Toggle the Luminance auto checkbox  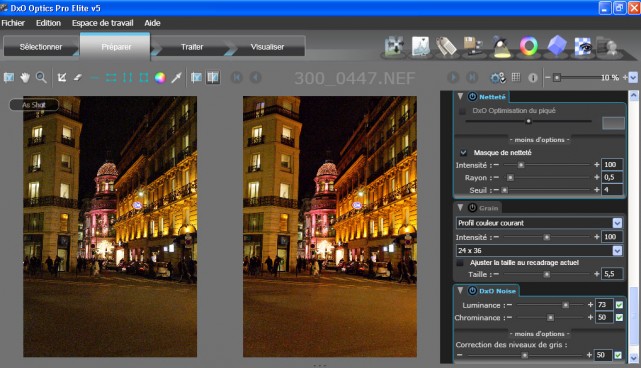point(619,305)
